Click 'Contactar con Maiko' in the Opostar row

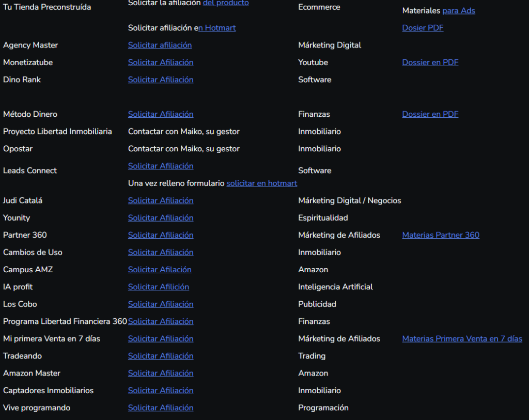coord(165,149)
